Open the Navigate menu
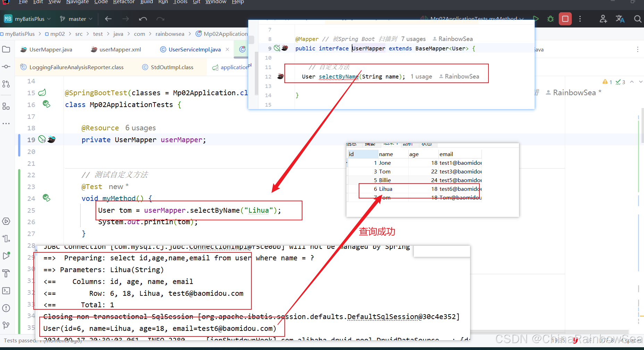Image resolution: width=644 pixels, height=350 pixels. [x=77, y=2]
